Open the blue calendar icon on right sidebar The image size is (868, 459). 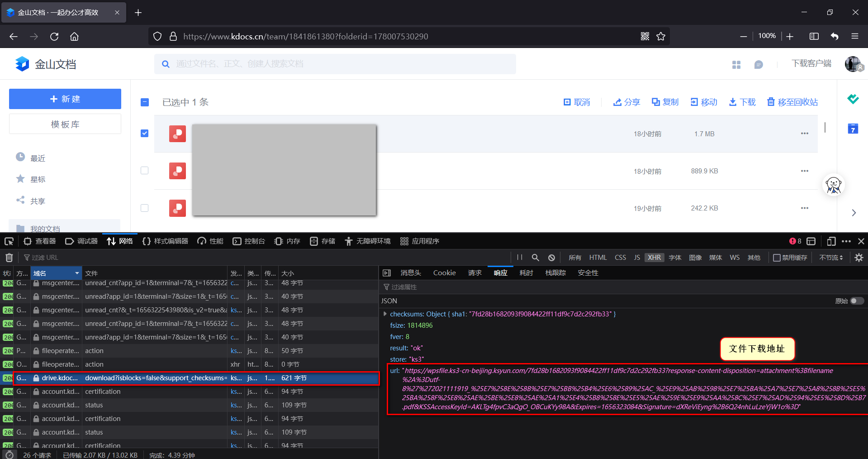(x=853, y=129)
